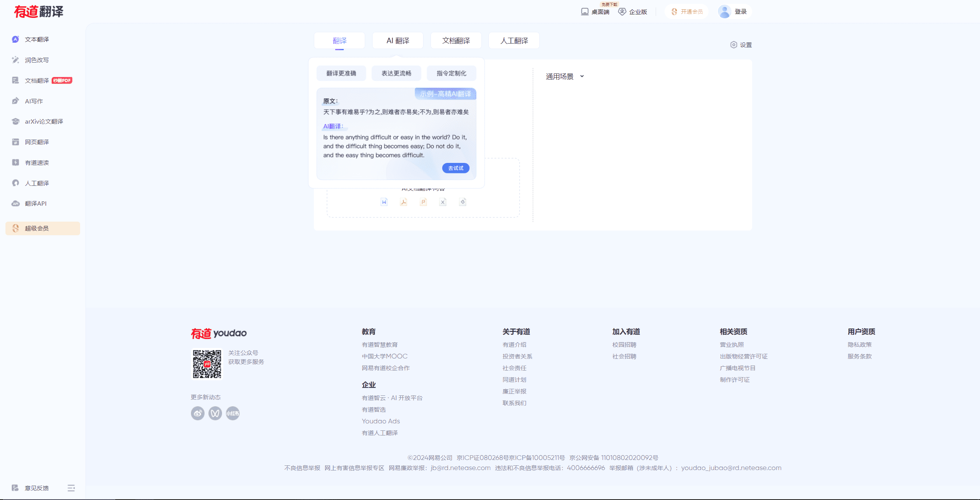
Task: Select the arXiv论文翻译 graduation cap icon
Action: click(16, 121)
